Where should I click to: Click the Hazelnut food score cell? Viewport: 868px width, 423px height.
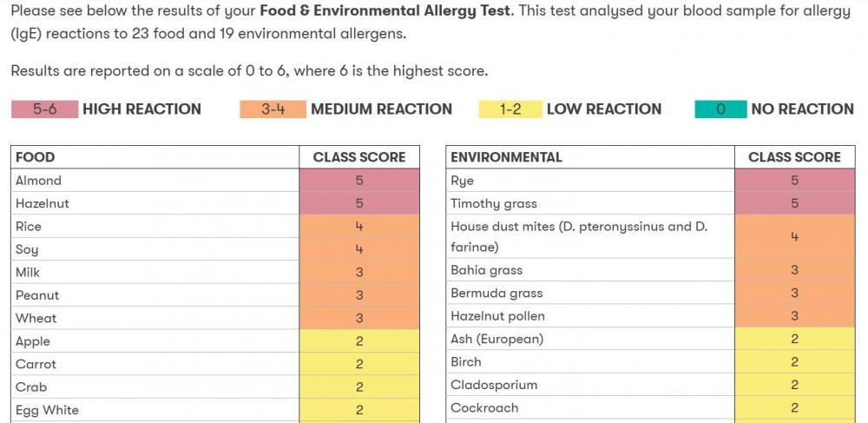point(359,203)
